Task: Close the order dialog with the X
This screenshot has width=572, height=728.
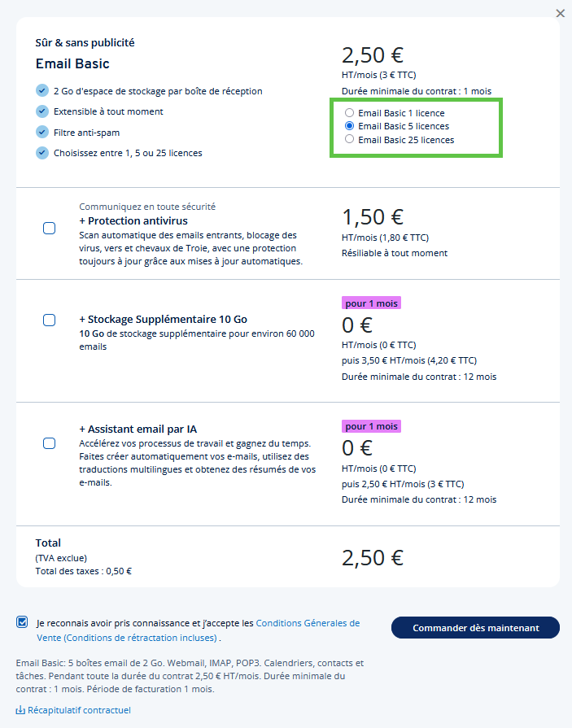Action: pos(560,13)
